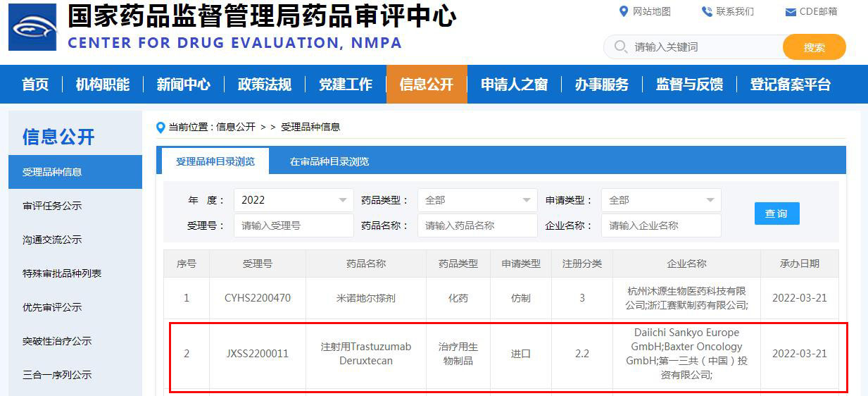Open 党建工作 navigation item
Screen dimensions: 868x396
click(x=346, y=85)
